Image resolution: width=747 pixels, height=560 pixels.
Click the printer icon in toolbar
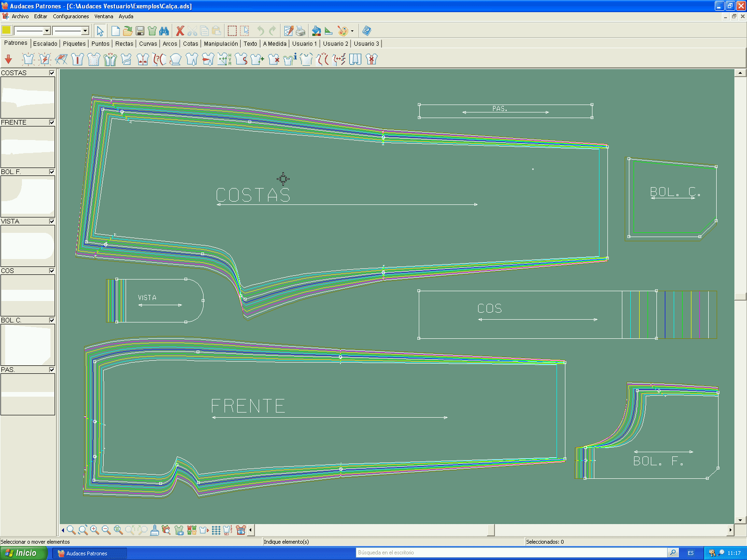coord(301,31)
